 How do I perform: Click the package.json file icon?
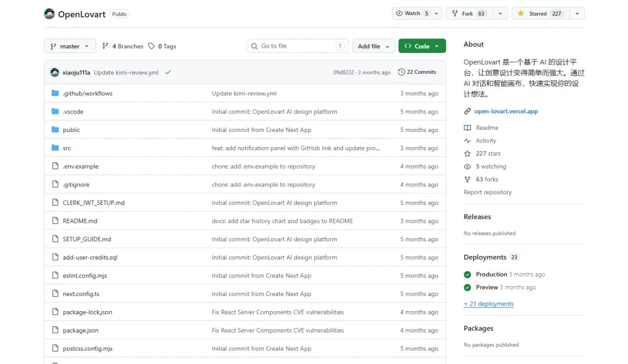[55, 330]
